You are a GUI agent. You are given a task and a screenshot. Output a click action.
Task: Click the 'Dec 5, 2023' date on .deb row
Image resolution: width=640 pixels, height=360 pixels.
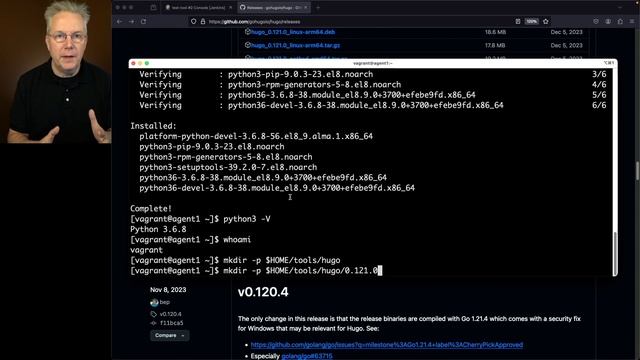pos(566,32)
